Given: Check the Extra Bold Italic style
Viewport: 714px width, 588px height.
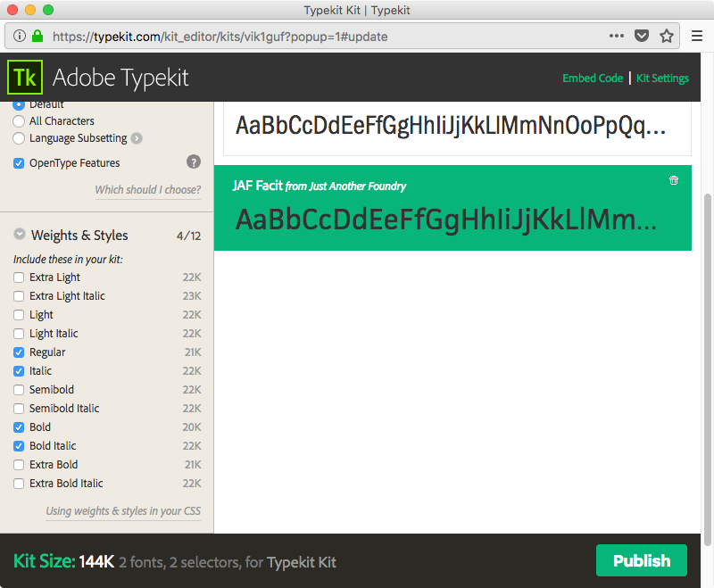Looking at the screenshot, I should [19, 484].
